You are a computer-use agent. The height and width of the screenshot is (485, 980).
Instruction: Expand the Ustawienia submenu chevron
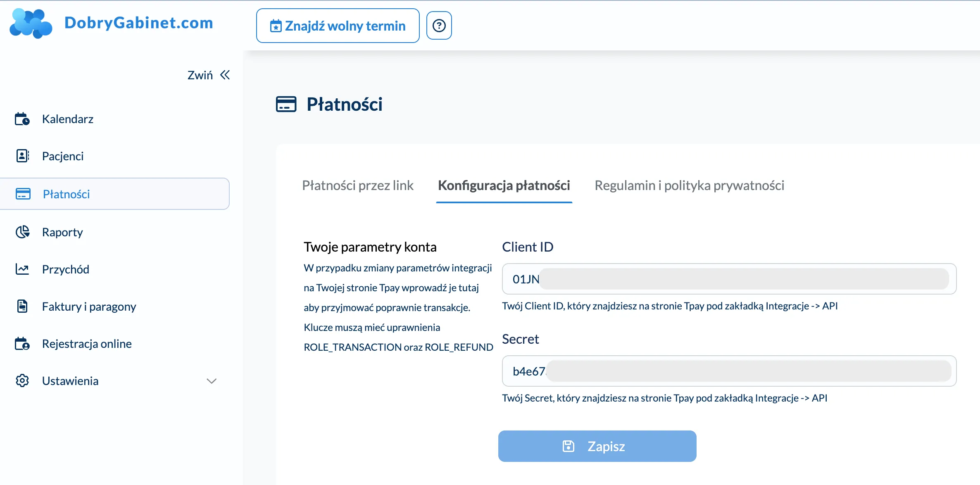(x=212, y=381)
